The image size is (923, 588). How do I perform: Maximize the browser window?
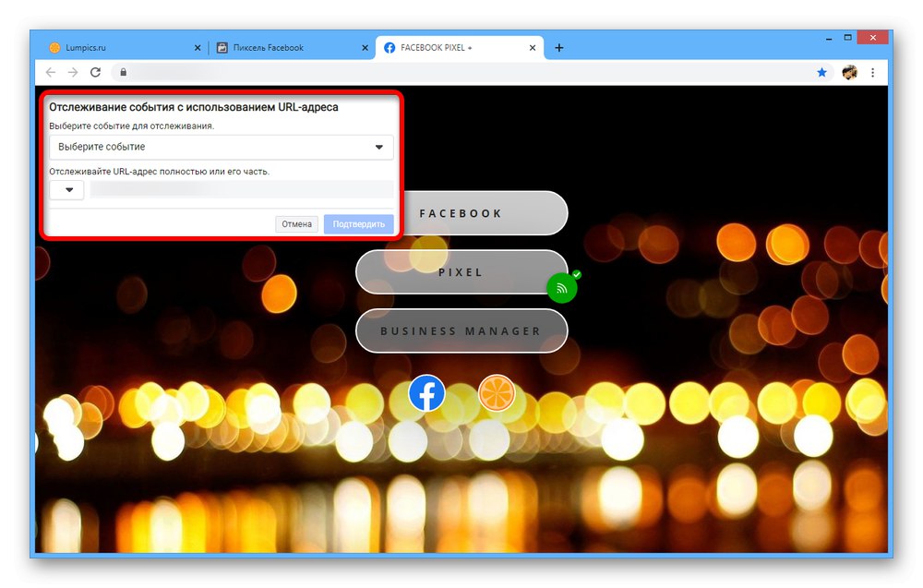tap(847, 38)
